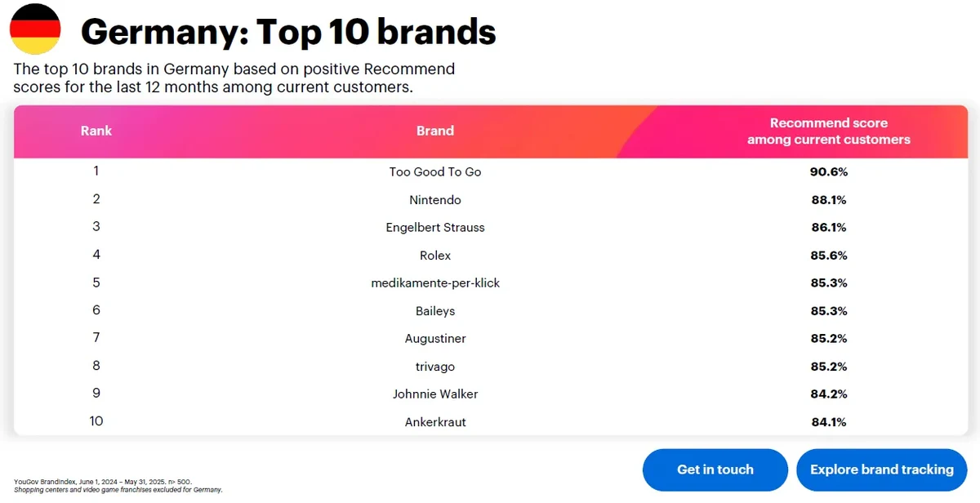Select the Too Good To Go row
Image resolution: width=980 pixels, height=503 pixels.
(490, 172)
